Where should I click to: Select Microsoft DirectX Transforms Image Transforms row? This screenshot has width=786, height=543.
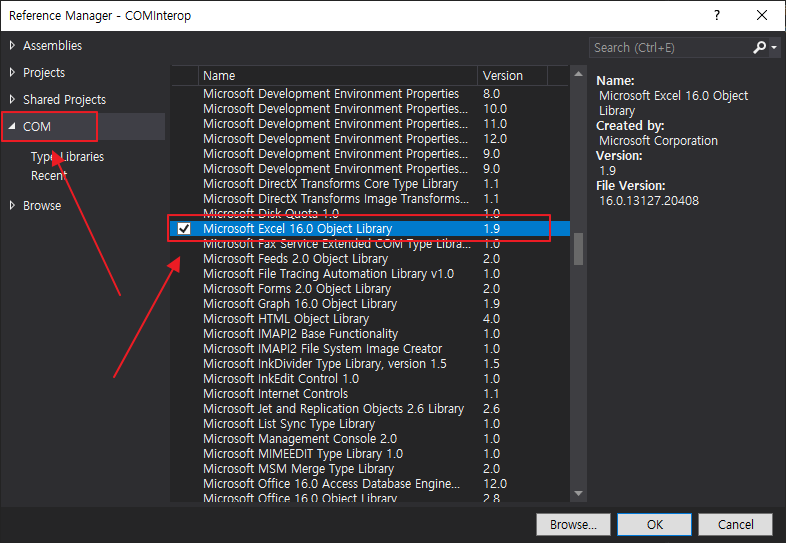369,199
